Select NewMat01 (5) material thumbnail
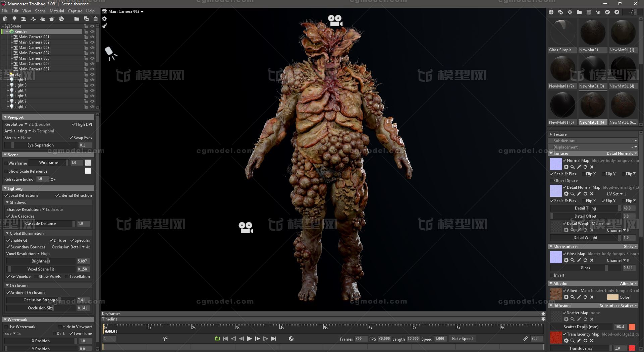The image size is (644, 352). point(562,105)
